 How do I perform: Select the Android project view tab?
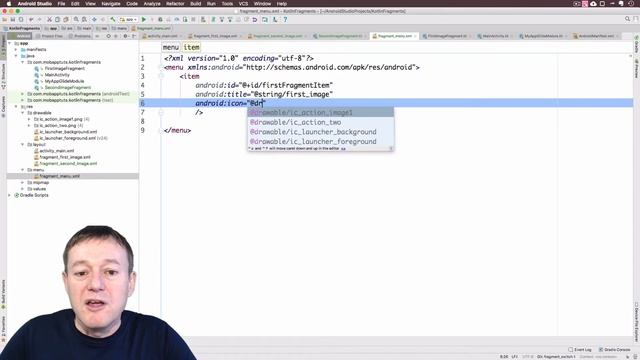pyautogui.click(x=20, y=36)
